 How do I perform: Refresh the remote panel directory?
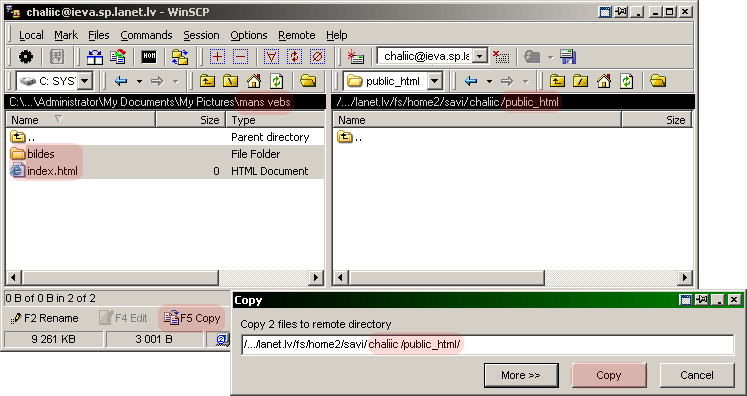[626, 81]
